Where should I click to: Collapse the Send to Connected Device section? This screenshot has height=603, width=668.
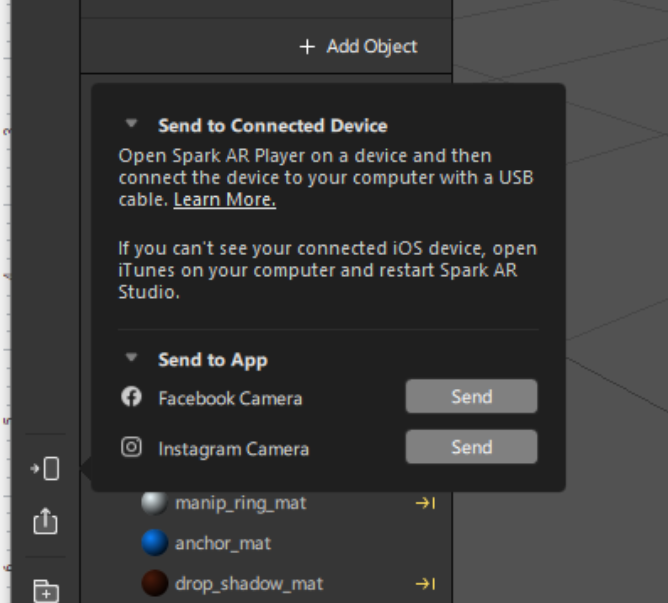[131, 125]
